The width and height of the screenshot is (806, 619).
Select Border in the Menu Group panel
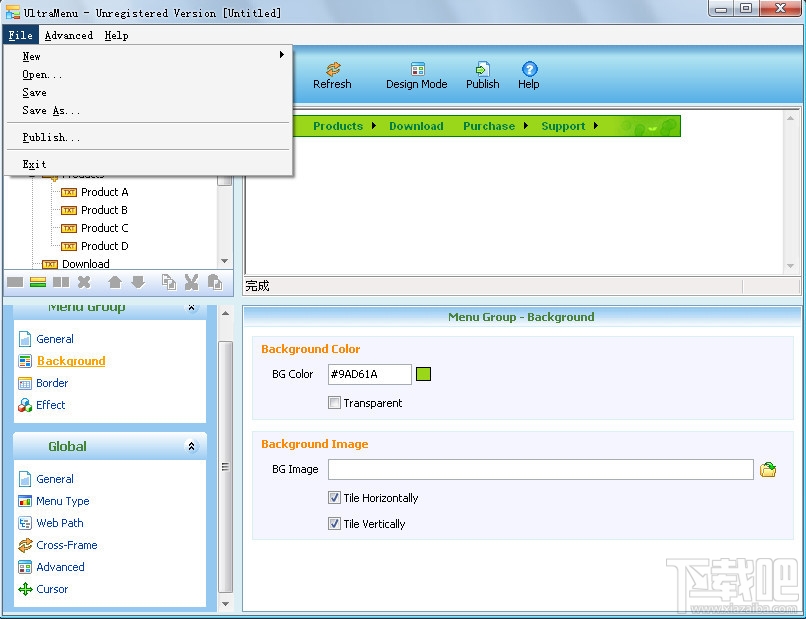pyautogui.click(x=50, y=383)
